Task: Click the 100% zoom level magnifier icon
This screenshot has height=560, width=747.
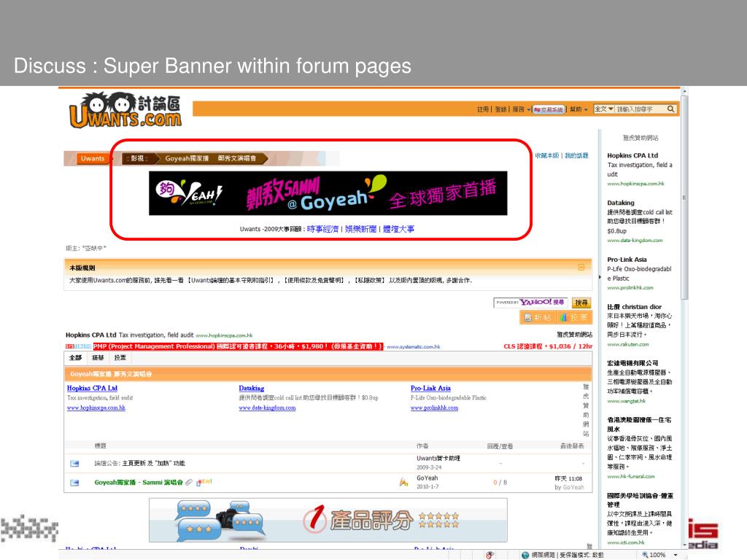Action: (645, 555)
